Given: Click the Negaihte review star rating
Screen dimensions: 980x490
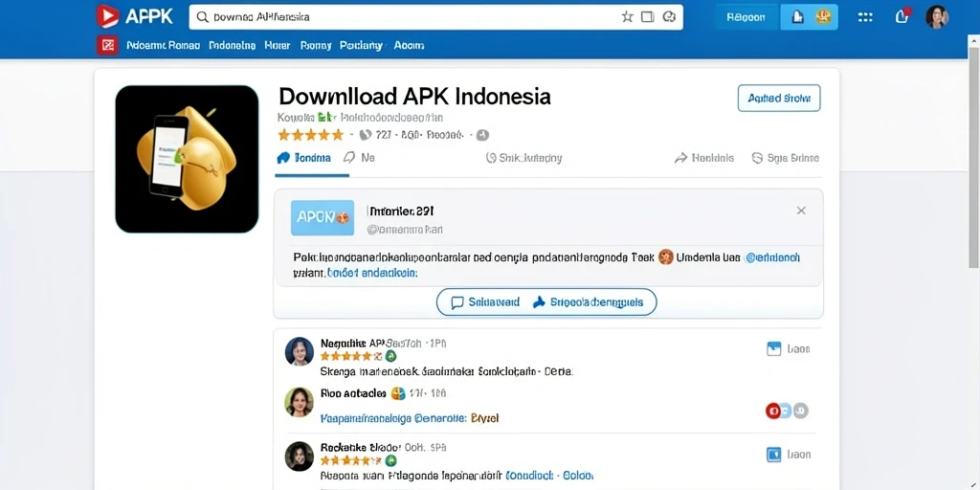Looking at the screenshot, I should [350, 356].
